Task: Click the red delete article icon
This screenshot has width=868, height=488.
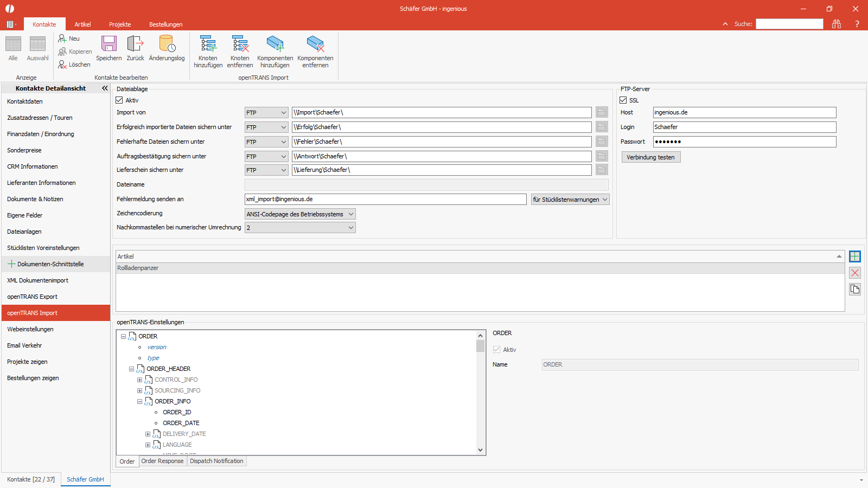Action: 855,273
